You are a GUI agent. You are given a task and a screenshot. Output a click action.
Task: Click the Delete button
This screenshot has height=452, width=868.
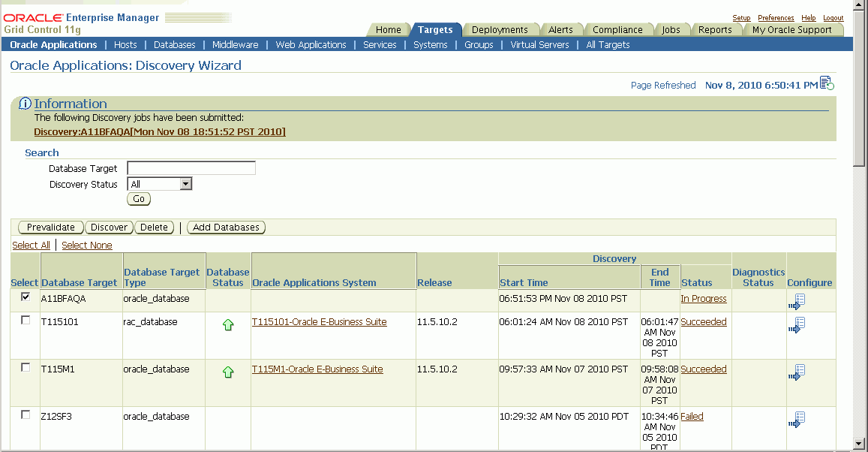tap(154, 227)
